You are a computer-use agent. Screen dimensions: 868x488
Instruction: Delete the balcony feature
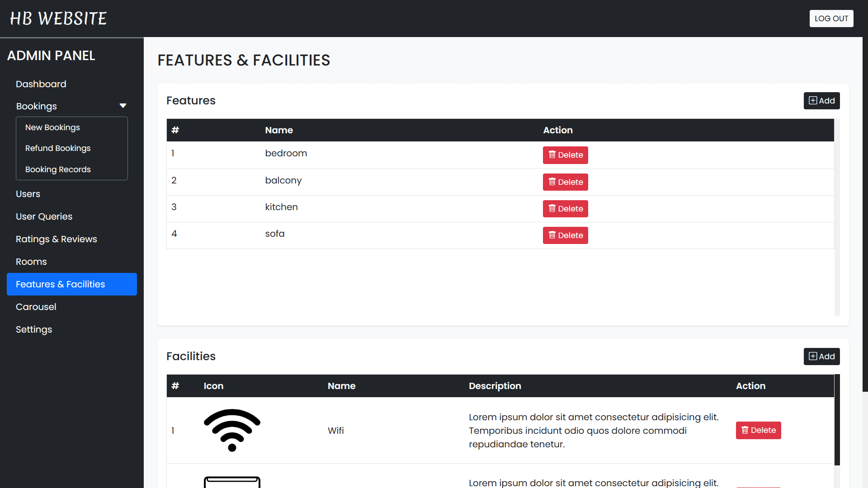coord(565,182)
